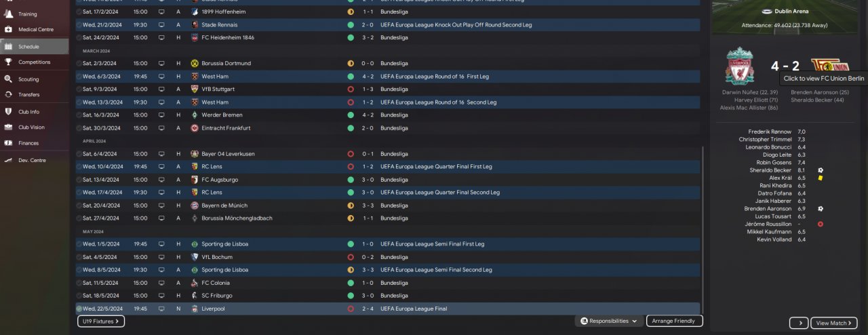Image resolution: width=868 pixels, height=335 pixels.
Task: Open Transfers via its arrows icon
Action: pyautogui.click(x=8, y=95)
